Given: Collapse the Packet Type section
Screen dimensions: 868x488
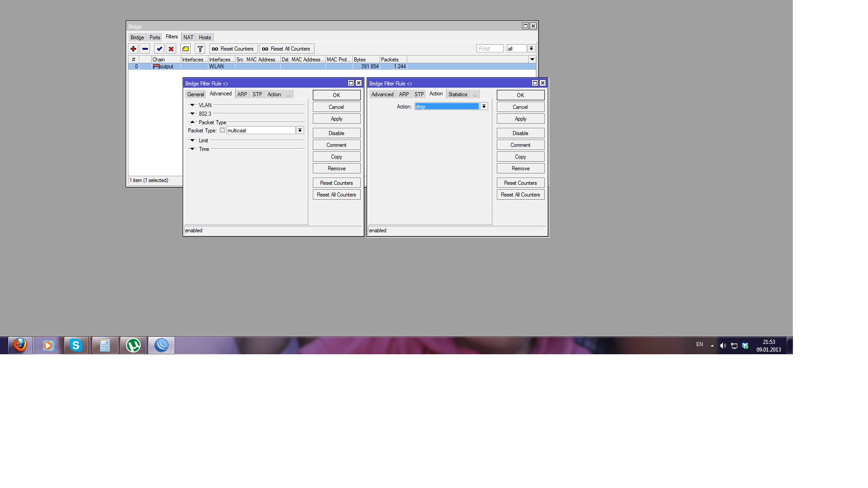Looking at the screenshot, I should click(x=192, y=122).
